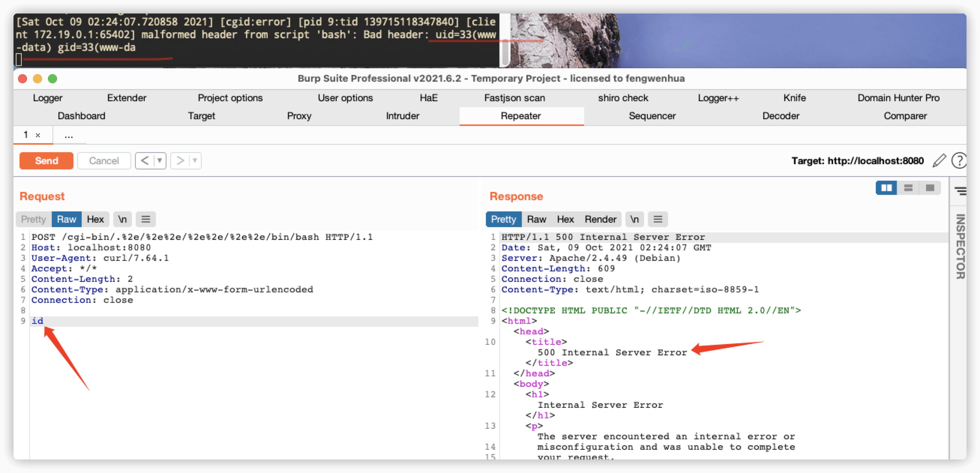Open forward history dropdown arrow
Image resolution: width=980 pixels, height=473 pixels.
click(x=195, y=161)
